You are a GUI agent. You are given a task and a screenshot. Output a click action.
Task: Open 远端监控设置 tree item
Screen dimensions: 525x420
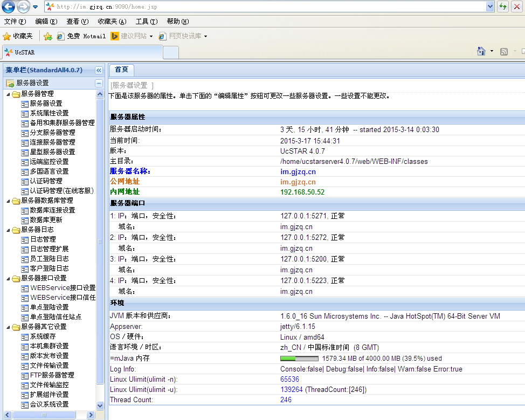[x=49, y=162]
